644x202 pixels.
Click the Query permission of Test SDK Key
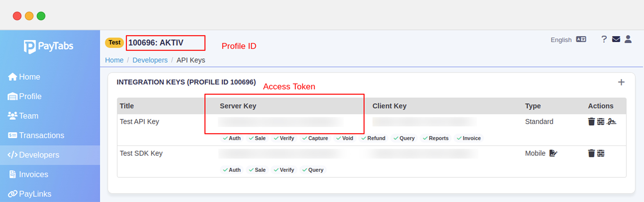pos(313,170)
